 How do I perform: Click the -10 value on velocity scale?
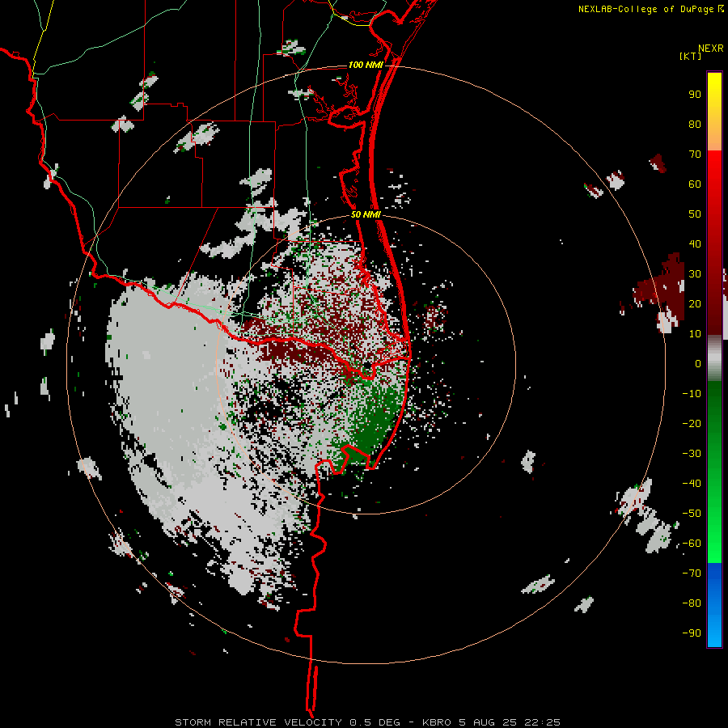[692, 394]
